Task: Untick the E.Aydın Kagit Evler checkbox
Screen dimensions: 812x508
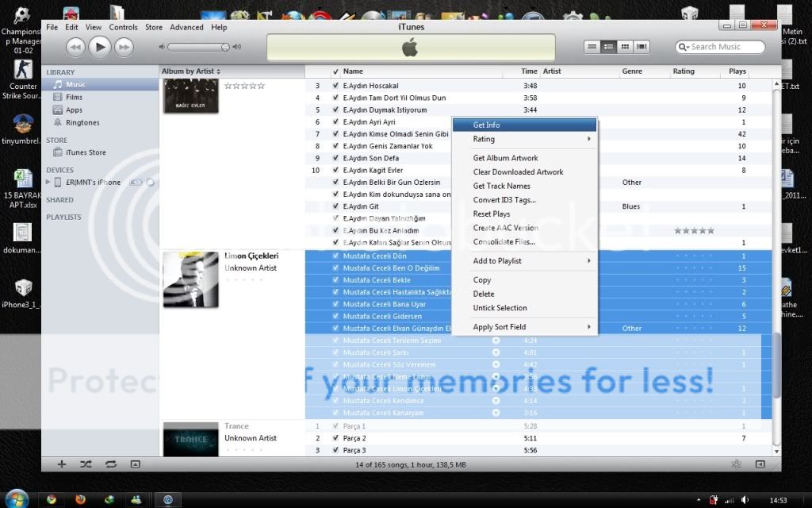Action: pos(335,171)
